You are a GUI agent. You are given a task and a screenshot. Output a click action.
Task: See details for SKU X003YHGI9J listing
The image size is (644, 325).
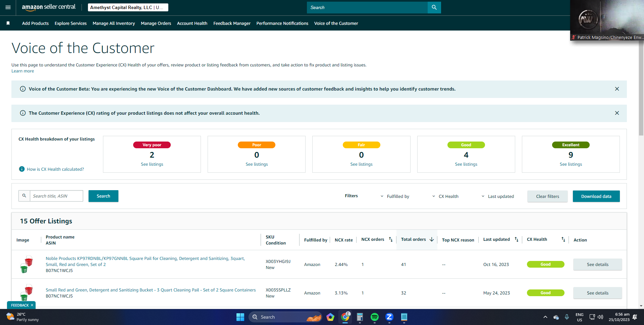(597, 264)
